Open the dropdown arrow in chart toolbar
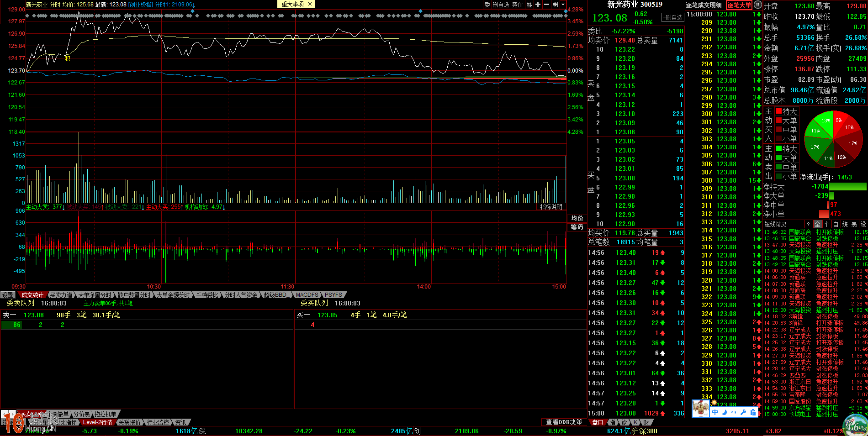This screenshot has width=868, height=436. click(563, 5)
